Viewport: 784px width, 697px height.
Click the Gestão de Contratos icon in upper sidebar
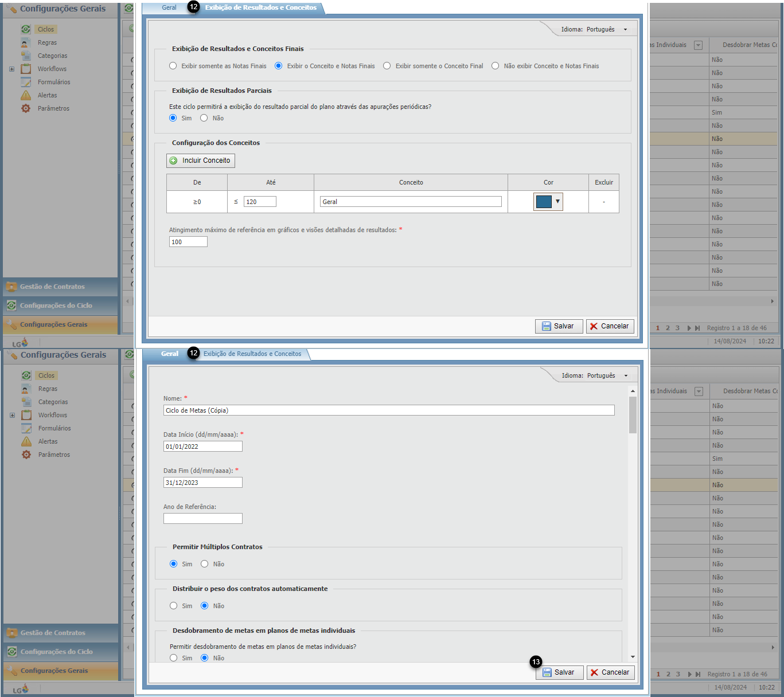pyautogui.click(x=11, y=287)
